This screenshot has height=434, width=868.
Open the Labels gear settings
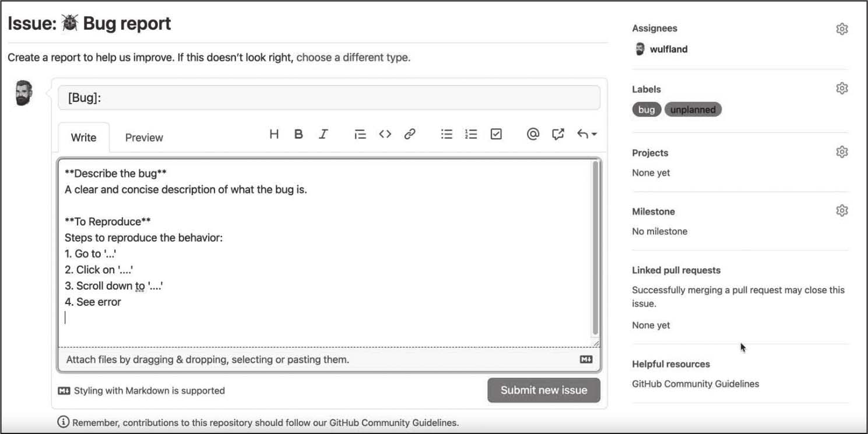pyautogui.click(x=842, y=89)
